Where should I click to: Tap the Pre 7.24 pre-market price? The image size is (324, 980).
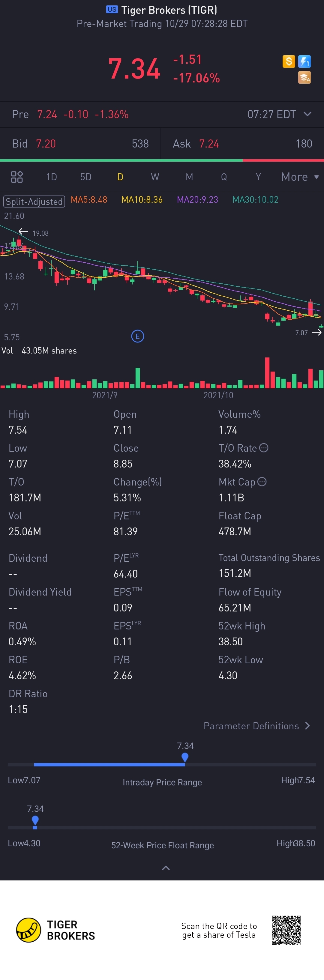(x=47, y=114)
